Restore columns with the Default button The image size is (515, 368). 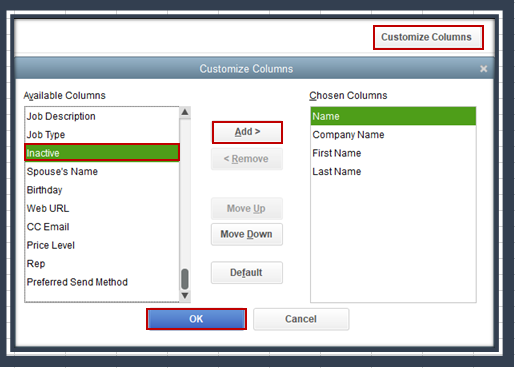[x=247, y=273]
